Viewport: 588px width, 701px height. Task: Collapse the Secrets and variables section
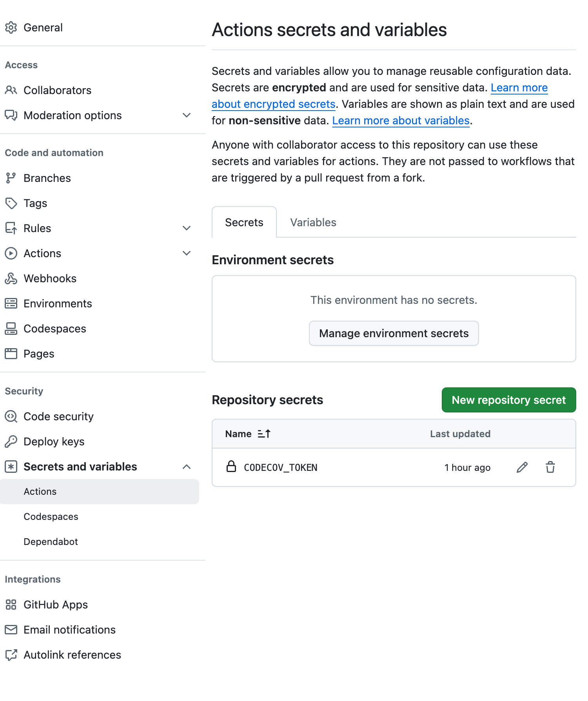187,467
